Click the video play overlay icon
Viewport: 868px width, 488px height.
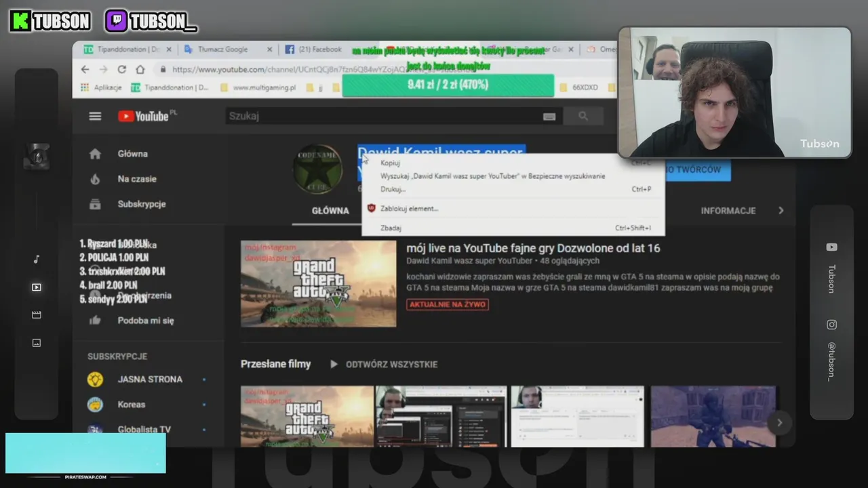pos(37,287)
